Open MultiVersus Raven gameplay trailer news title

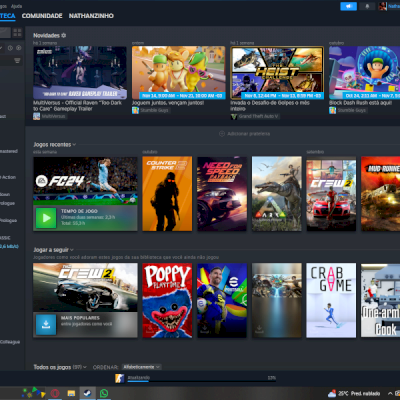(x=77, y=106)
